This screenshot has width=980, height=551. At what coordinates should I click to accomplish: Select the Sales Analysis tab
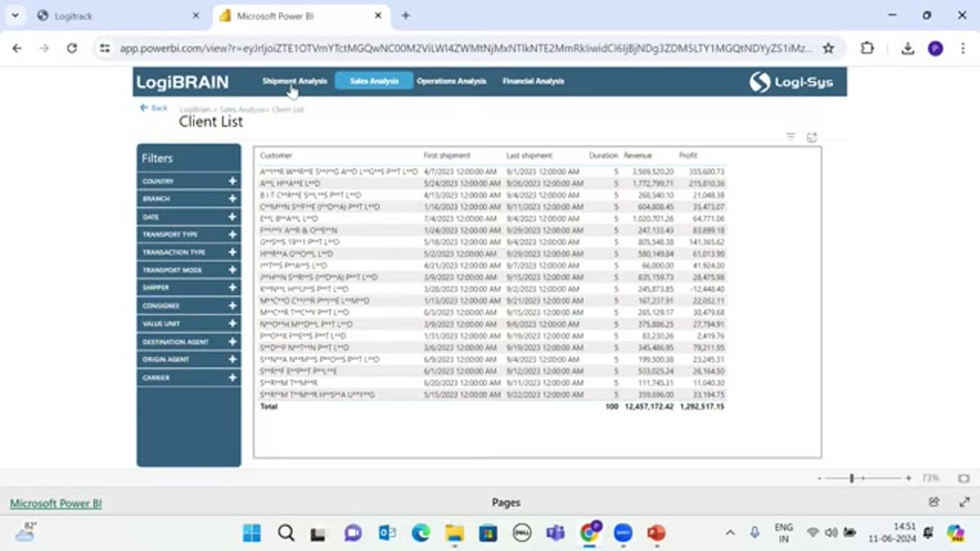point(374,81)
